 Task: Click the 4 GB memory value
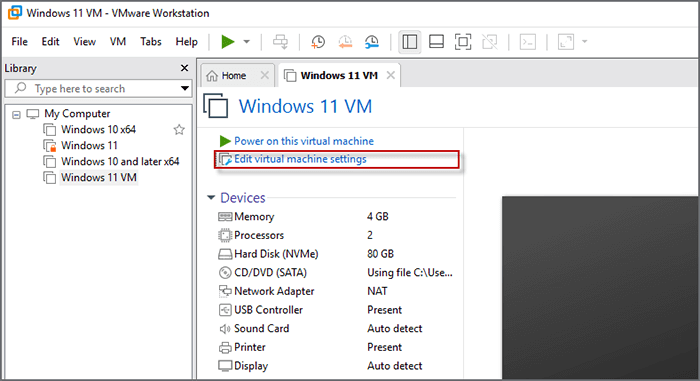378,217
